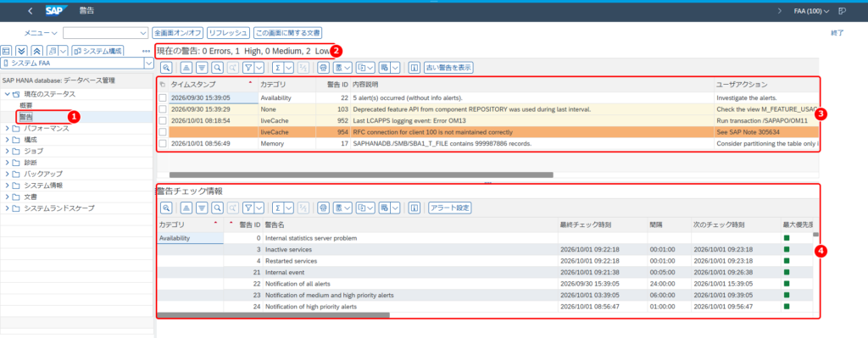This screenshot has height=338, width=868.
Task: Click the SAP logo in header
Action: [x=57, y=11]
